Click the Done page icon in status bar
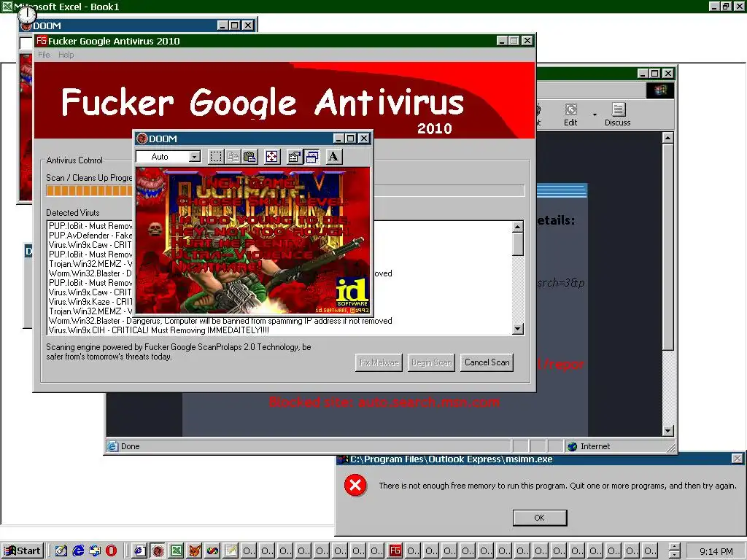Viewport: 747px width, 560px height. click(x=112, y=446)
